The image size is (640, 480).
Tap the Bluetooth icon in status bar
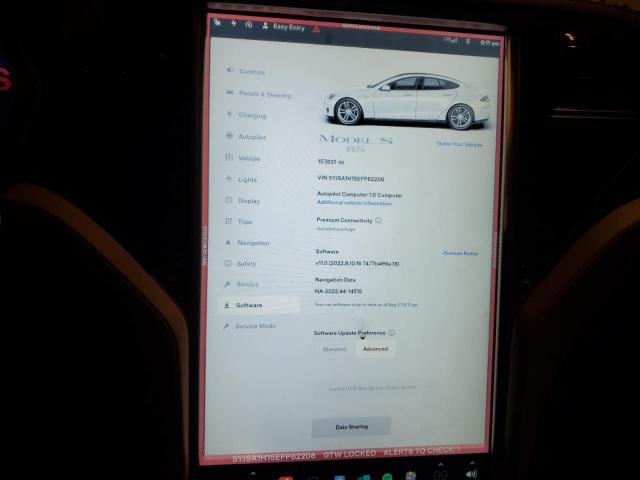(x=468, y=41)
